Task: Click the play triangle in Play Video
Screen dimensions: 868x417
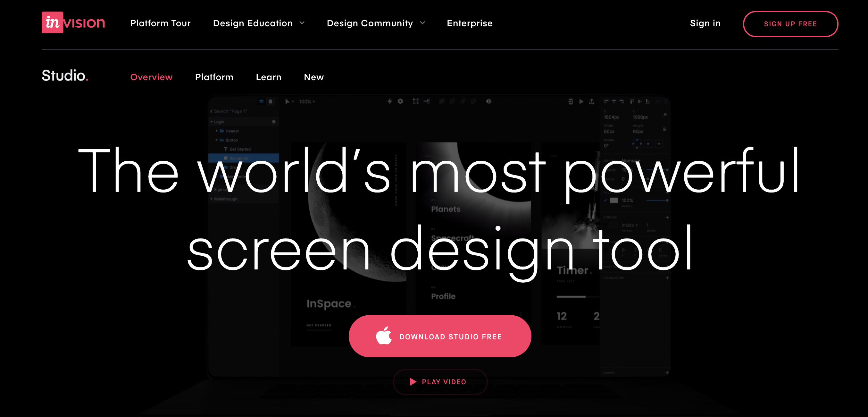Action: 413,382
